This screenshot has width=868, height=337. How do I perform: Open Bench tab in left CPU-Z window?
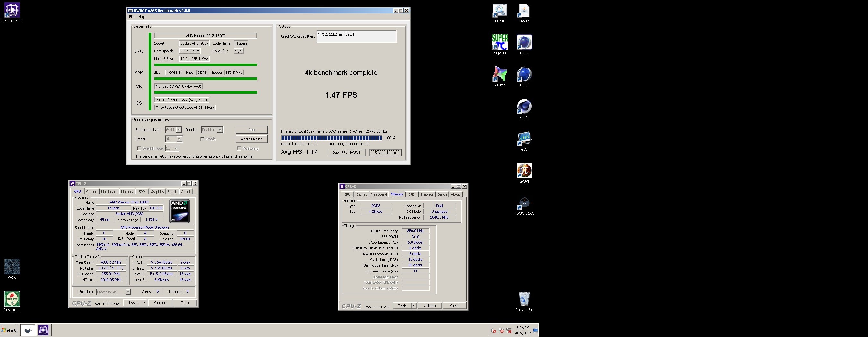click(172, 192)
